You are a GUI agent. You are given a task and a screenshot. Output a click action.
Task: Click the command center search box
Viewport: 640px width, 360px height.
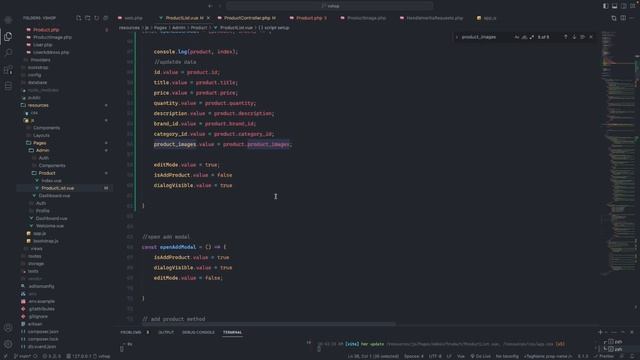(330, 6)
